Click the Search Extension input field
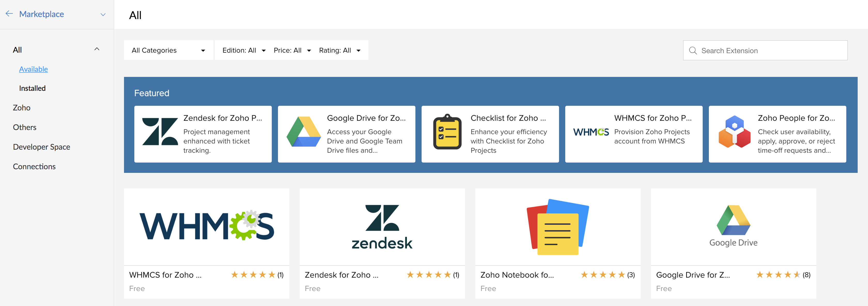The image size is (868, 306). click(765, 51)
